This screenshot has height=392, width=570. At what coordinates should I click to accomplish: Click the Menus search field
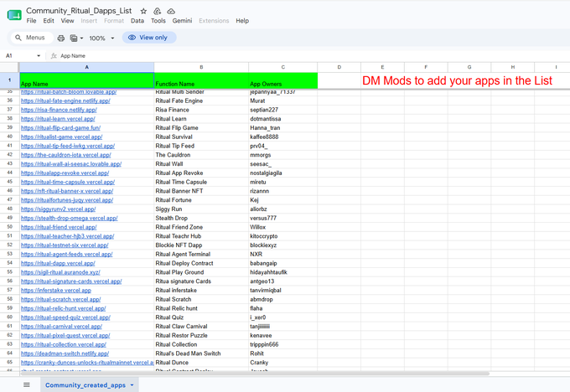coord(32,38)
